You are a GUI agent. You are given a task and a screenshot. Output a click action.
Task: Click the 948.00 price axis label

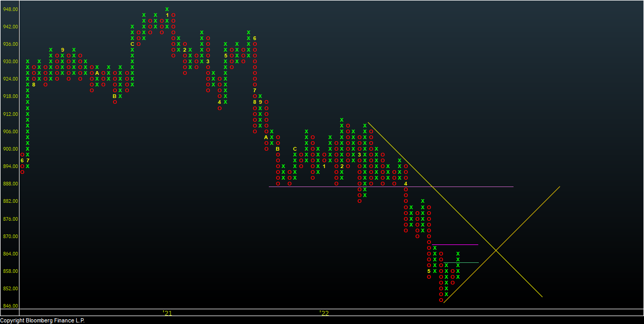pos(11,9)
